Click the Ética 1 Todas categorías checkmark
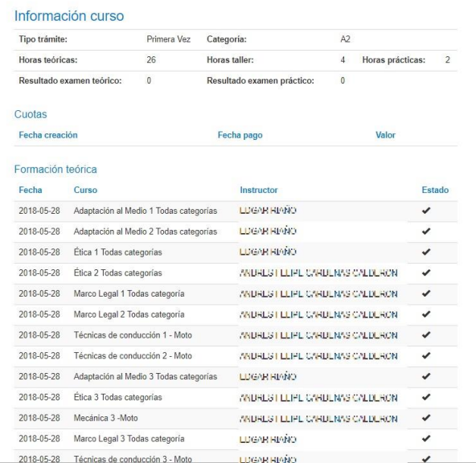476x463 pixels. pyautogui.click(x=426, y=252)
